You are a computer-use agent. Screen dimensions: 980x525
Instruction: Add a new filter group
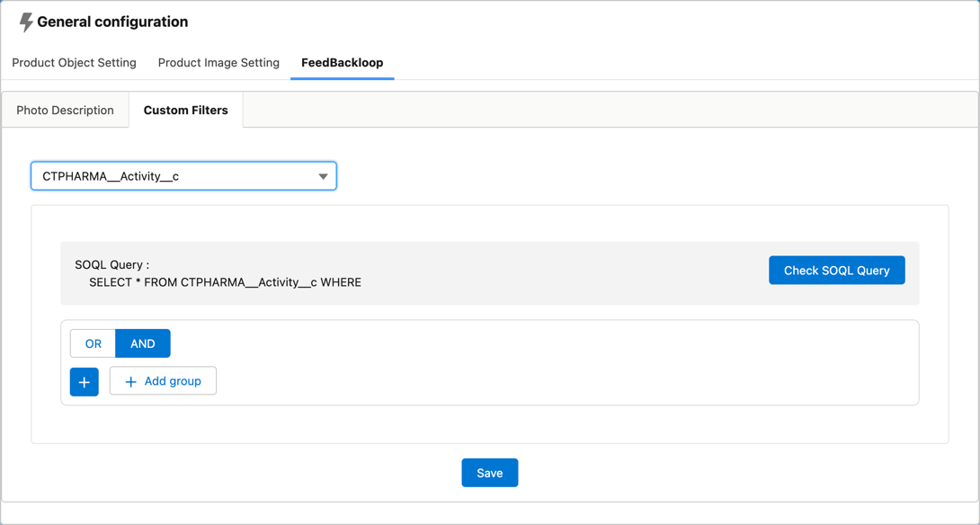tap(163, 380)
